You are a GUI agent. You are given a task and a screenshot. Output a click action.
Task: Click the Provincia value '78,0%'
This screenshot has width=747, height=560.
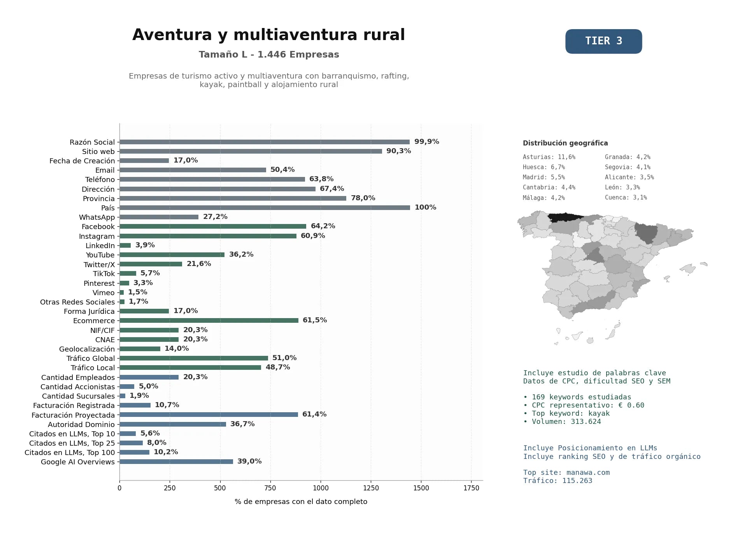(x=363, y=198)
